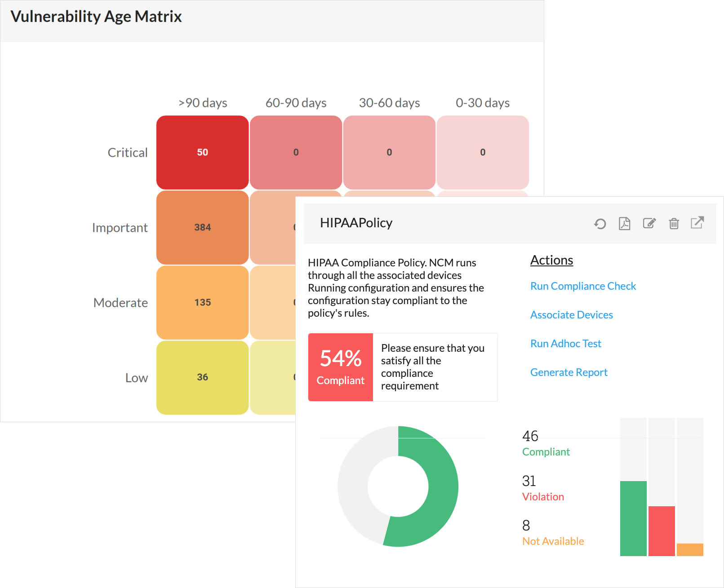Select Critical 0-30 days cell
Image resolution: width=724 pixels, height=588 pixels.
[x=483, y=152]
